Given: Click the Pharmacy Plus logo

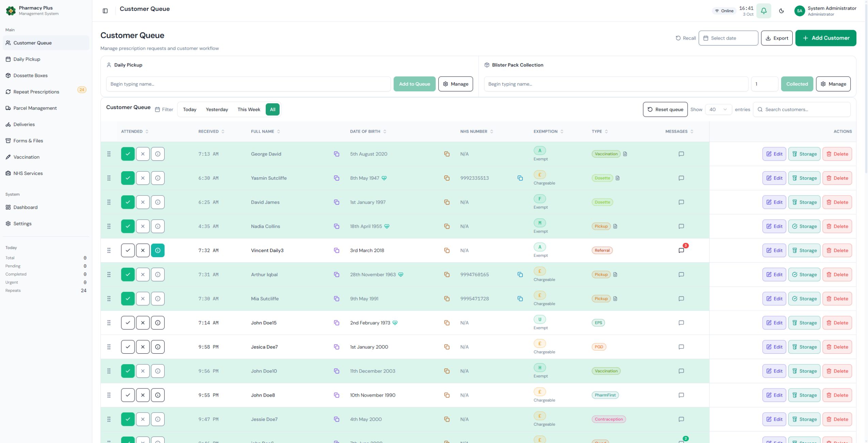Looking at the screenshot, I should point(11,11).
